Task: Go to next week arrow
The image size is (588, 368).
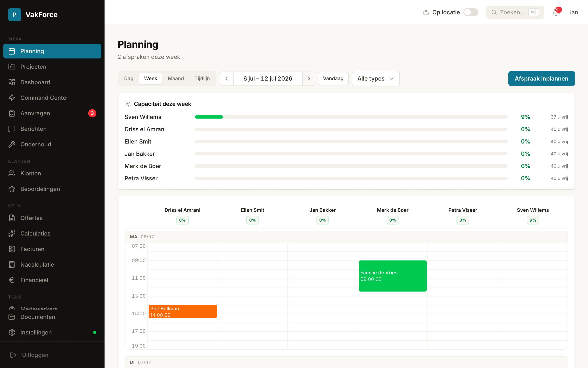Action: pyautogui.click(x=309, y=79)
